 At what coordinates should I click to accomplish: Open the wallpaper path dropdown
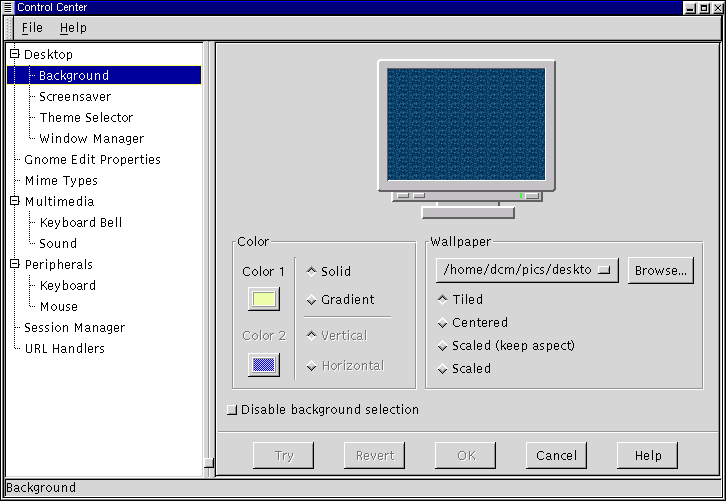point(527,270)
